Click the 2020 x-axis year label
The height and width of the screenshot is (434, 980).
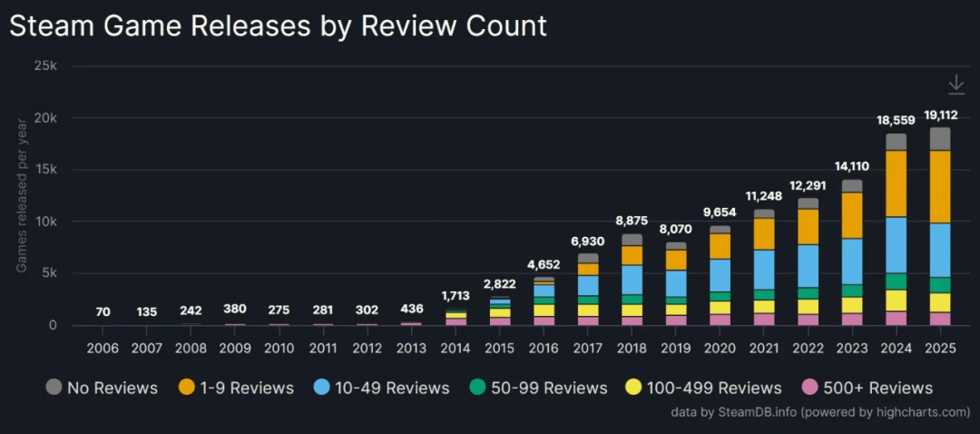(x=720, y=350)
